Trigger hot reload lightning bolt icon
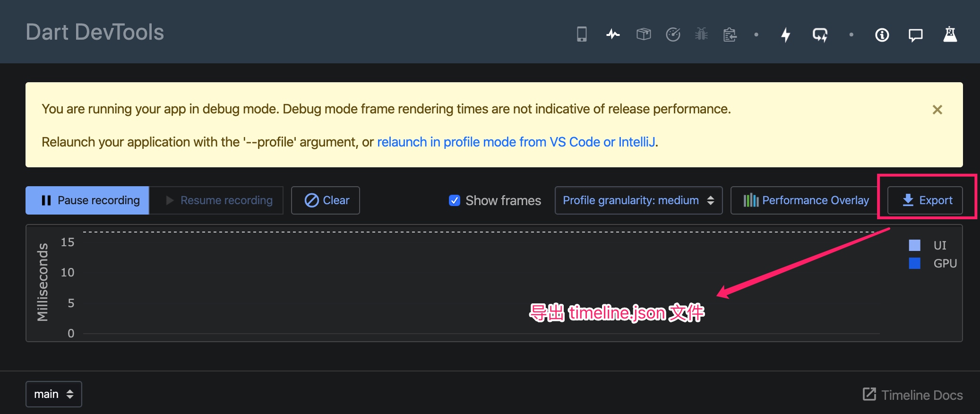 click(x=785, y=34)
